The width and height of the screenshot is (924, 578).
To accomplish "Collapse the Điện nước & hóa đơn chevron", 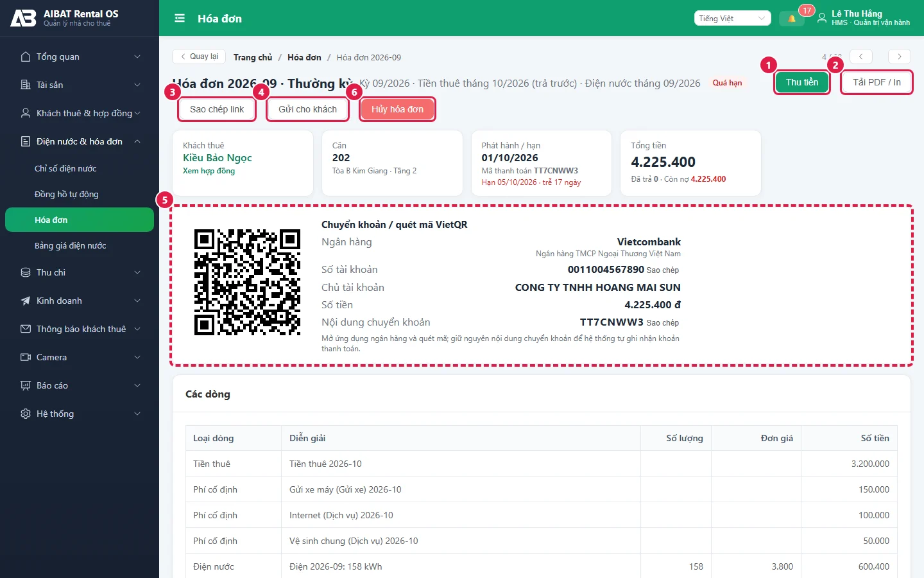I will 137,141.
